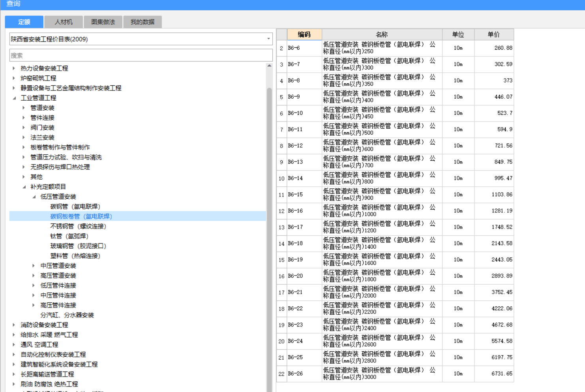Expand 炉窑砌筑工程 tree node

click(14, 78)
